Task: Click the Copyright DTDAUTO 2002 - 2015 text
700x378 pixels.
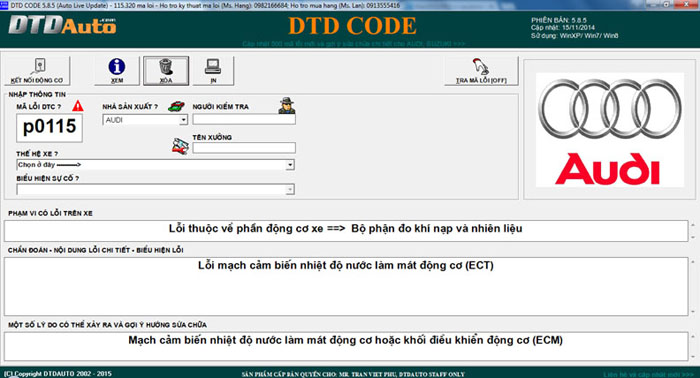Action: 58,374
